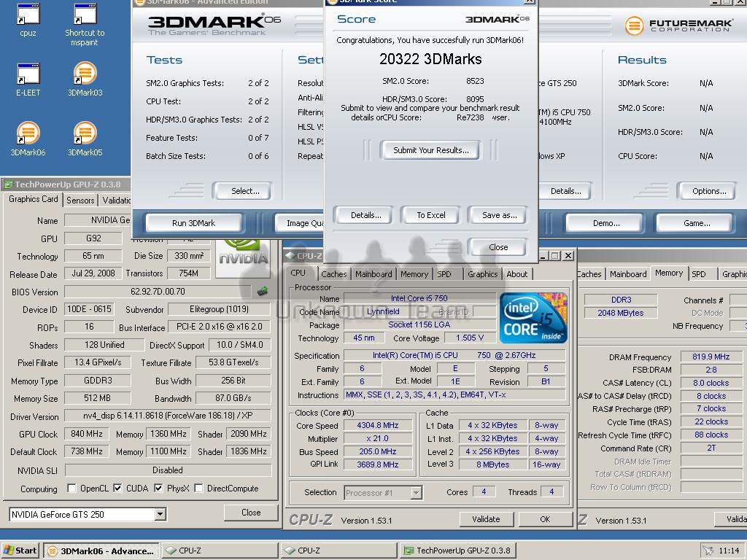Launch the 3DMark06 desktop icon
Screen dimensions: 747x560
pos(28,139)
